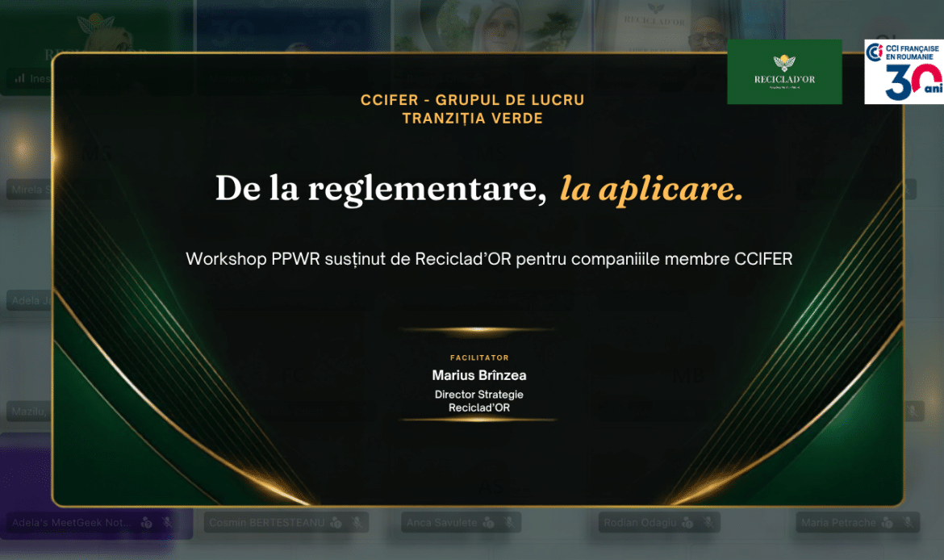Click the name 'Marius Brînzea'
This screenshot has height=560, width=944.
479,375
